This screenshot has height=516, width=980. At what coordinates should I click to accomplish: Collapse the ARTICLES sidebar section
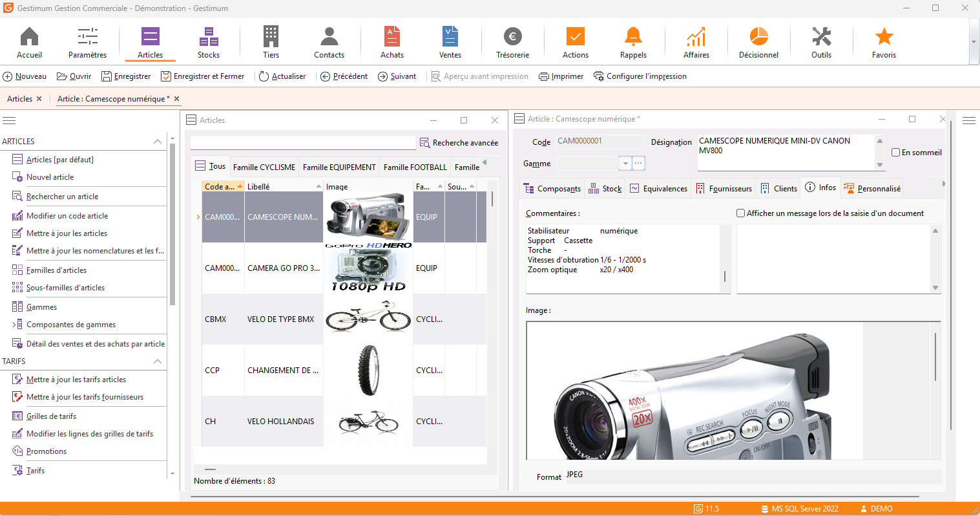pyautogui.click(x=158, y=142)
